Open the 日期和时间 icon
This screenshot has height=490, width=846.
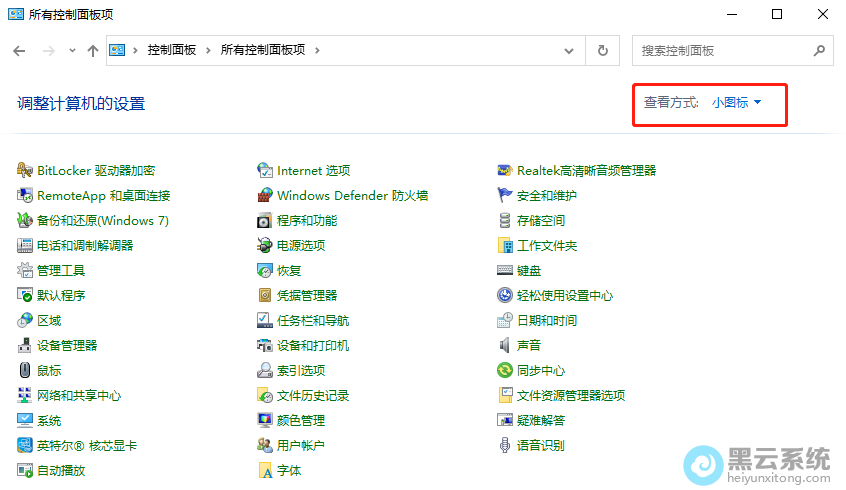[x=504, y=321]
